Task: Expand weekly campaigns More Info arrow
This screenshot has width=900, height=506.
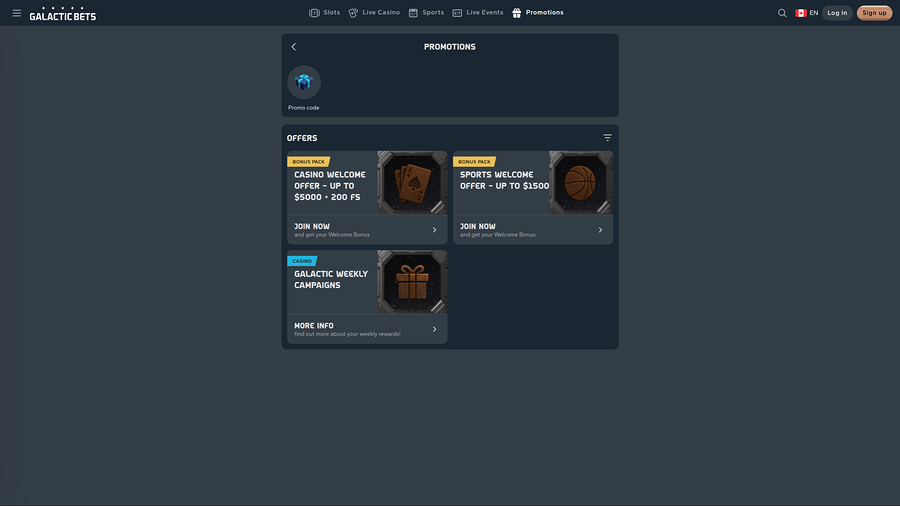Action: point(434,329)
